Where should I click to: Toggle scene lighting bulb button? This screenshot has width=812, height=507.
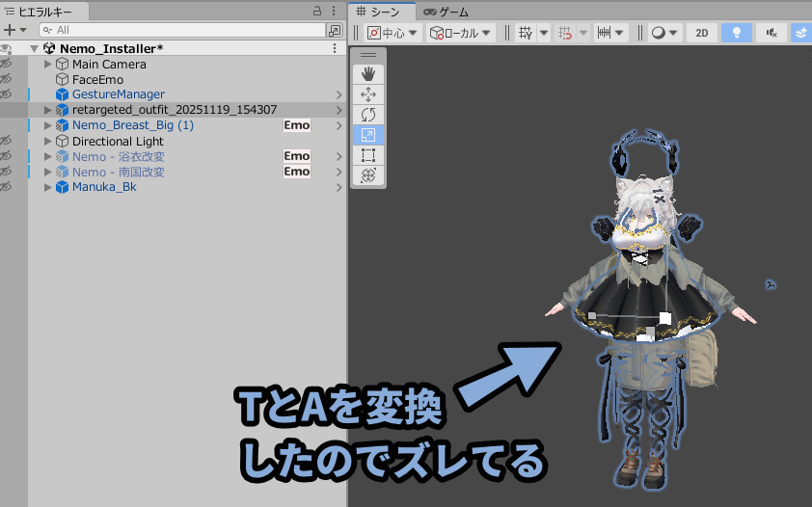point(737,32)
